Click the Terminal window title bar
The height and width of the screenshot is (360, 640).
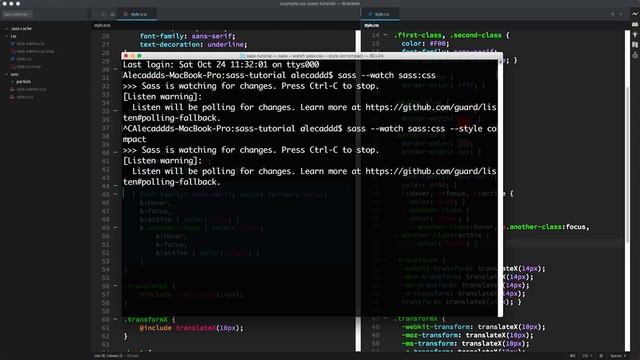[312, 56]
